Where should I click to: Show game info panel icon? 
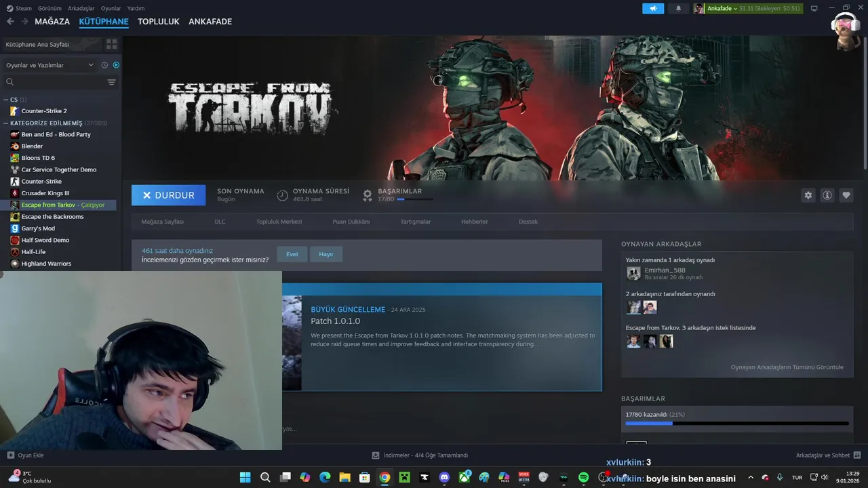(827, 195)
